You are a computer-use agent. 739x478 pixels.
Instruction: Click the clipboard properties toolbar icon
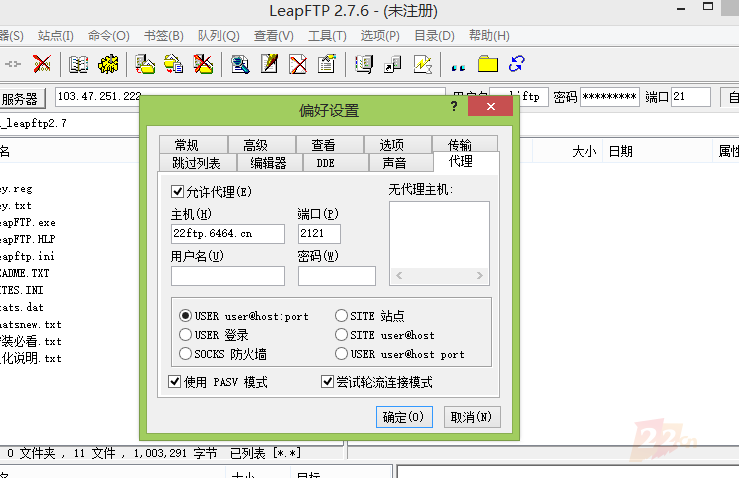[x=327, y=64]
